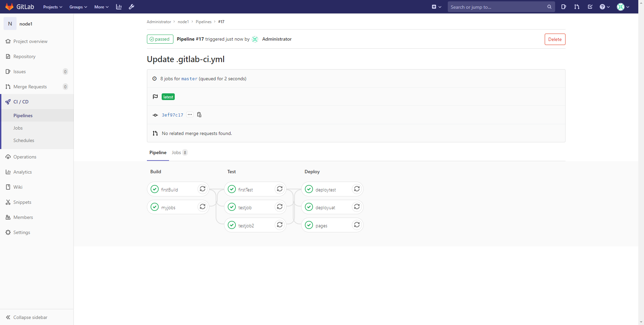Retry the testjob job
Screen dimensions: 644x325
tap(280, 207)
